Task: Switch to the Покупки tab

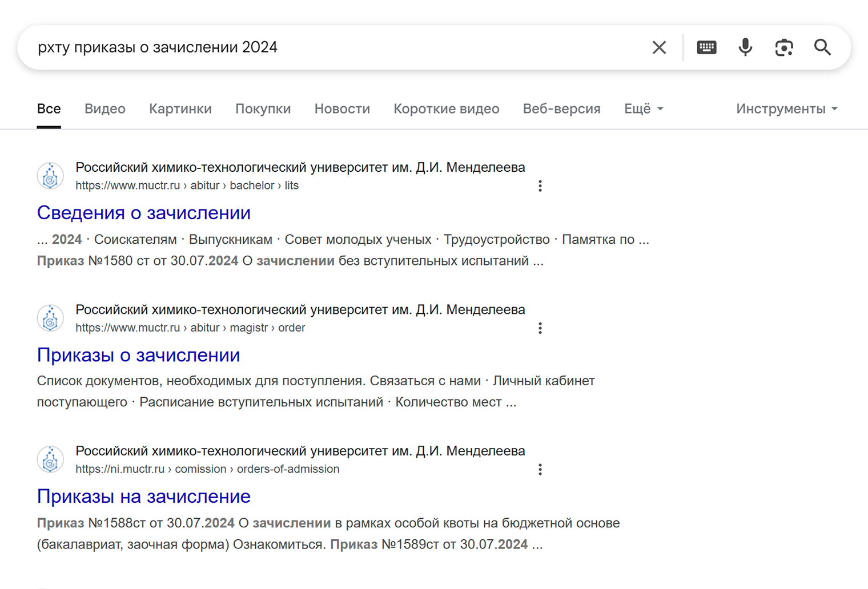Action: tap(263, 109)
